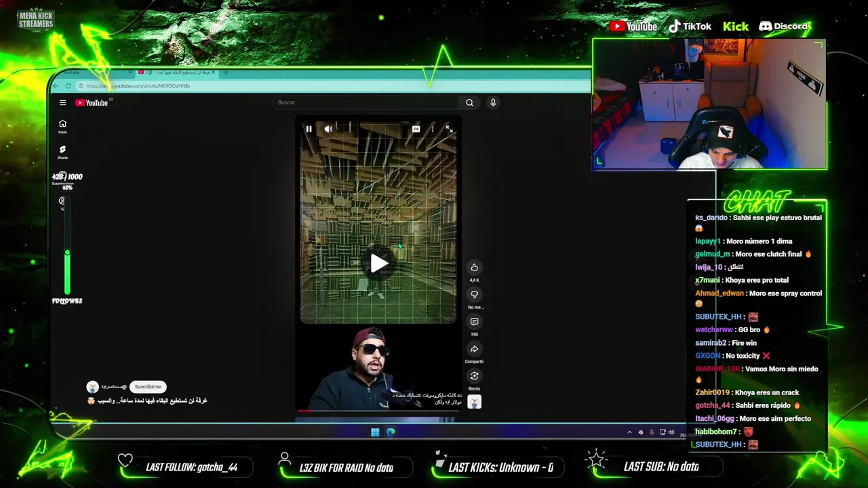Click the Buscar search field
This screenshot has width=868, height=488.
(366, 102)
